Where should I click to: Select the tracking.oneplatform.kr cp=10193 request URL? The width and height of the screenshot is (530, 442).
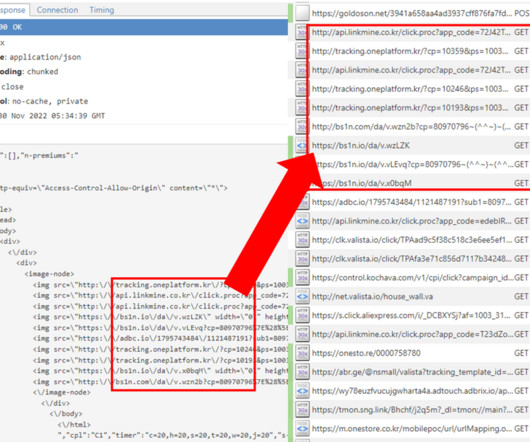[410, 108]
